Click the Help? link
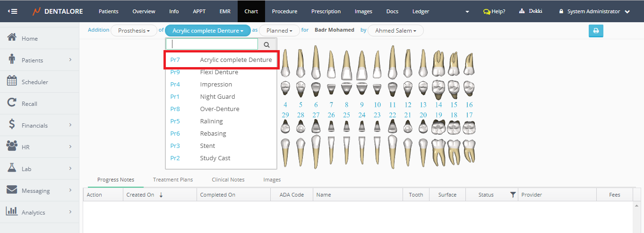644x233 pixels. coord(494,11)
